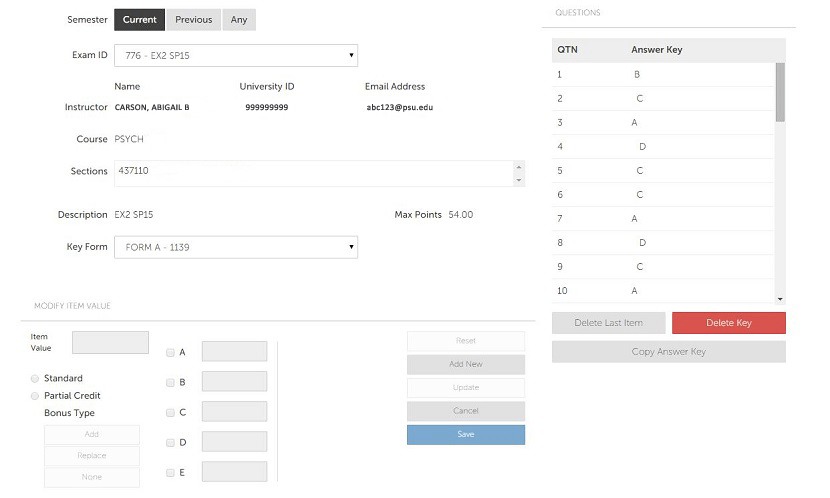The height and width of the screenshot is (498, 830).
Task: Click the Delete Last Item button
Action: coord(608,323)
